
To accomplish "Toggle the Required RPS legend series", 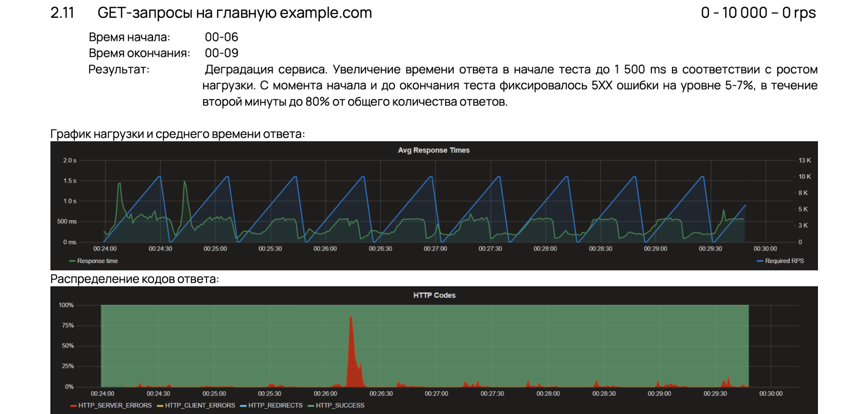I will point(784,261).
